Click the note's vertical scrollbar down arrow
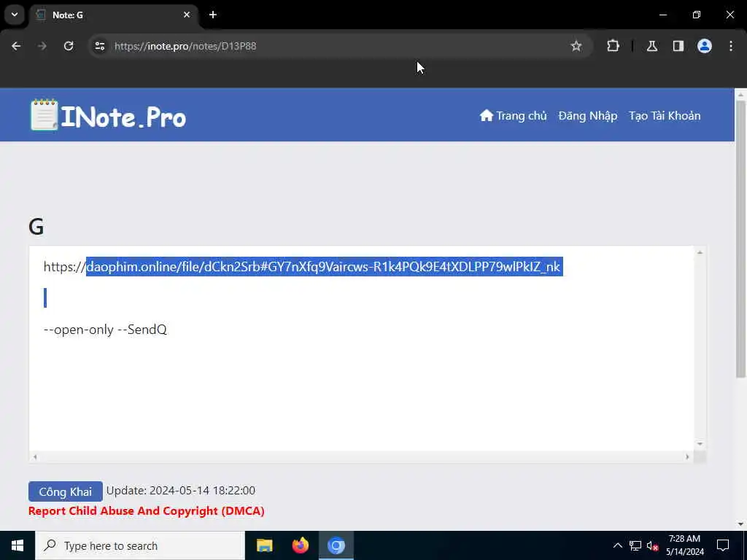This screenshot has height=560, width=747. click(x=700, y=444)
